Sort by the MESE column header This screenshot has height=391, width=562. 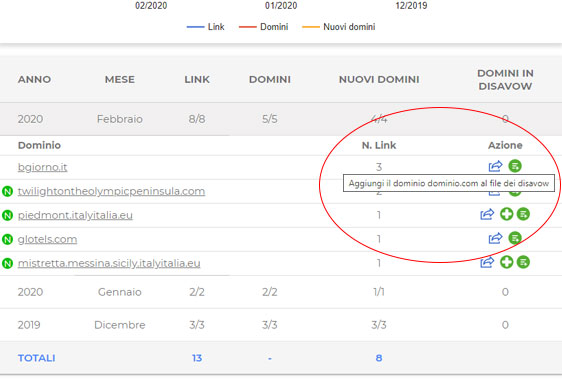[120, 80]
